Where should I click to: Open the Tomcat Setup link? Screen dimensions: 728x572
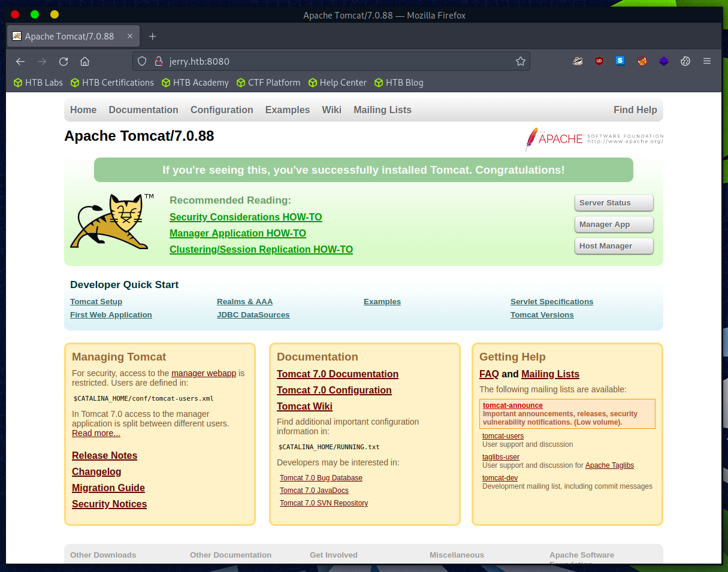click(96, 302)
